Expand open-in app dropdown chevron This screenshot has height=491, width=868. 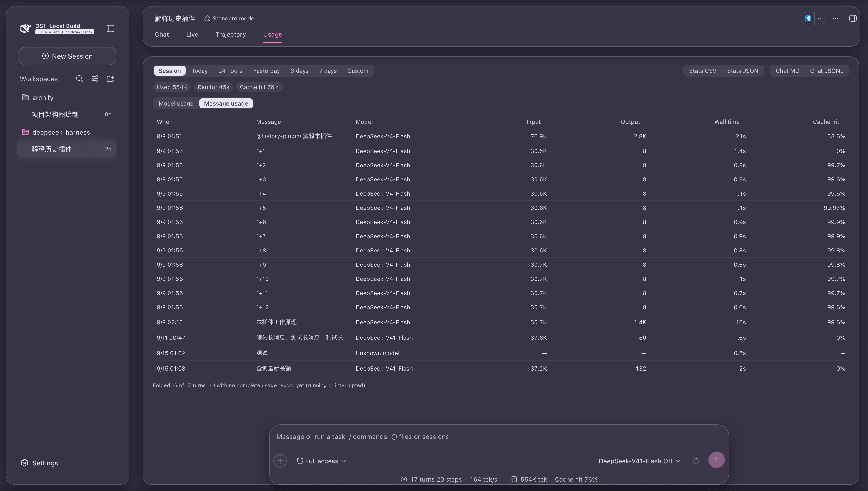click(x=819, y=18)
